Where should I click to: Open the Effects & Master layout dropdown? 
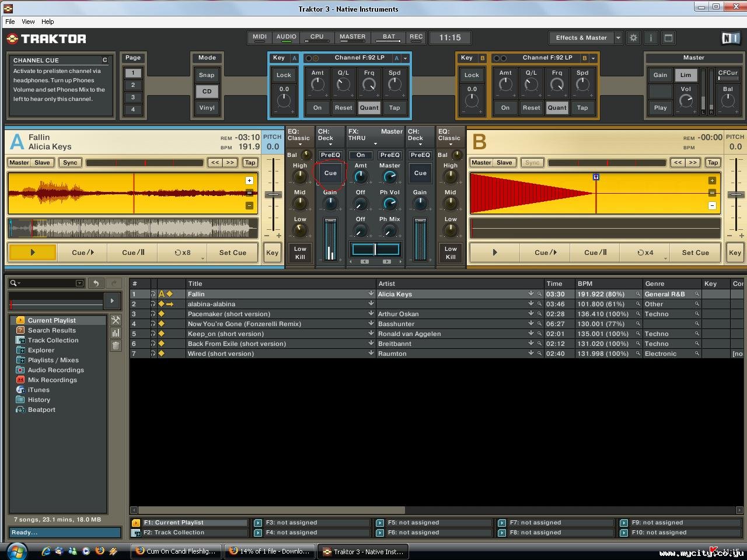pyautogui.click(x=618, y=38)
